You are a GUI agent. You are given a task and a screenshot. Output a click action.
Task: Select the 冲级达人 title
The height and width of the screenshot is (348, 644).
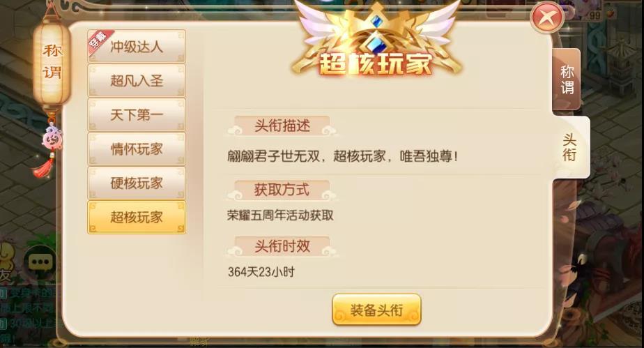[x=137, y=47]
